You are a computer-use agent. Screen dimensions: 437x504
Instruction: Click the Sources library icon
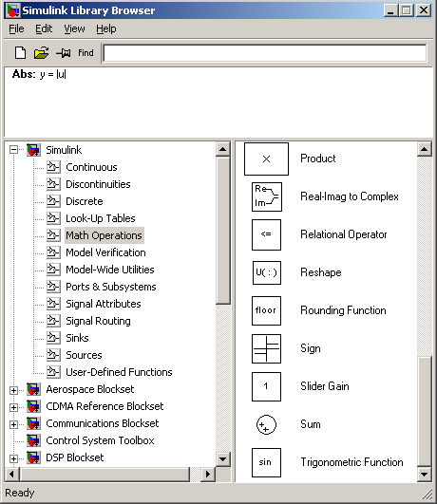(x=53, y=355)
